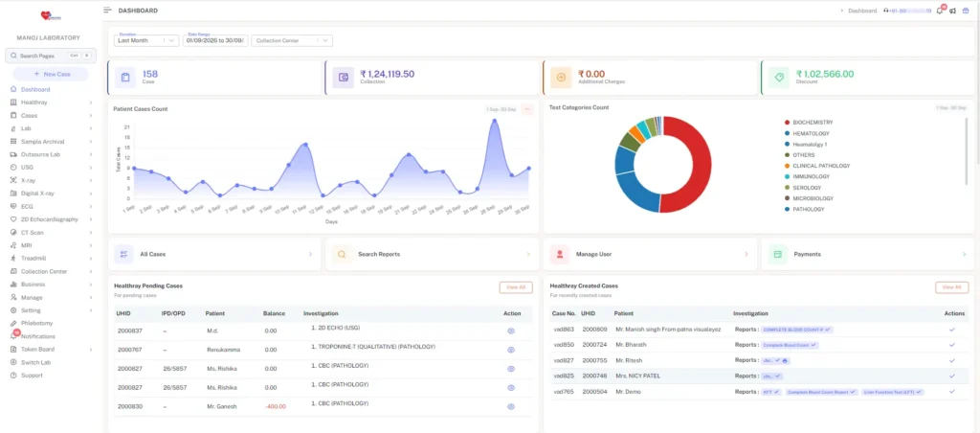The image size is (980, 433).
Task: Click the Search Reports magnifier icon
Action: 342,254
